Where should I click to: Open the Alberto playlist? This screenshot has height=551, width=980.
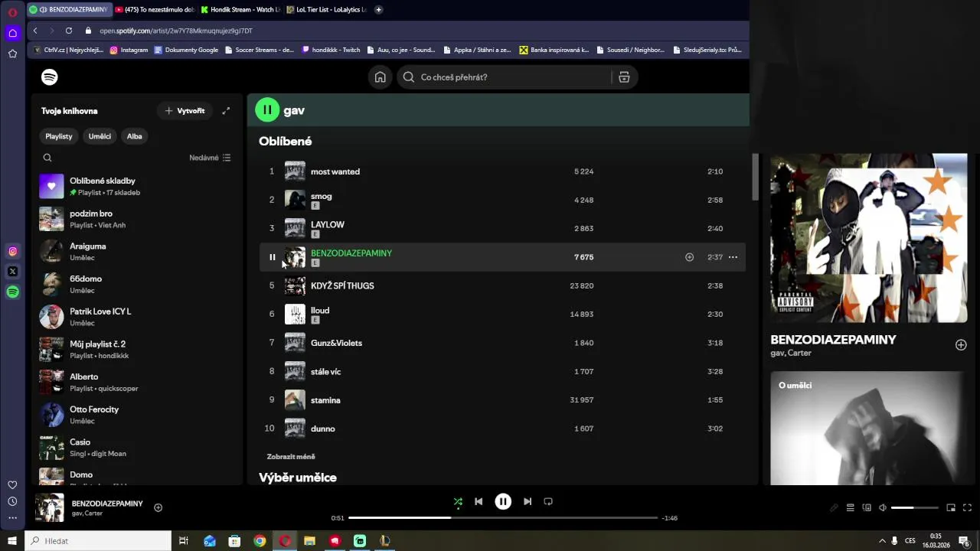(x=138, y=382)
